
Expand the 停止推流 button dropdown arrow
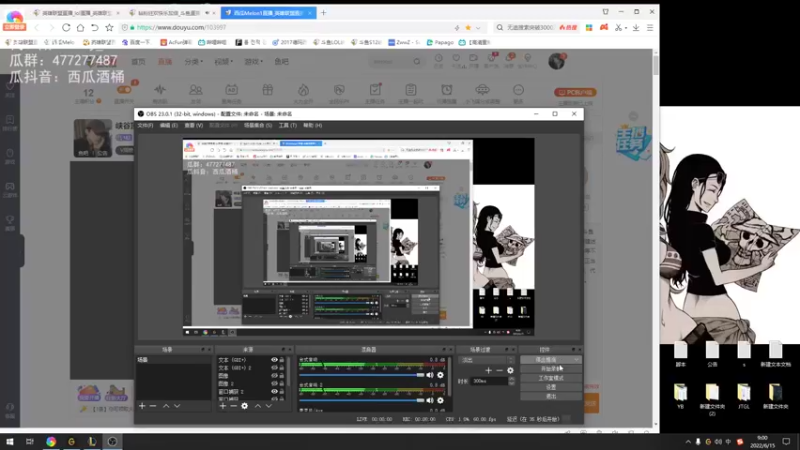[576, 360]
